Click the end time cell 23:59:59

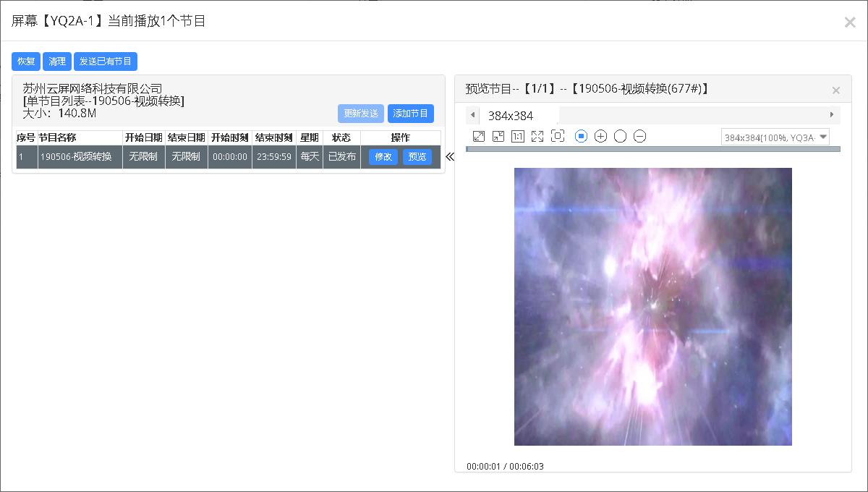274,157
